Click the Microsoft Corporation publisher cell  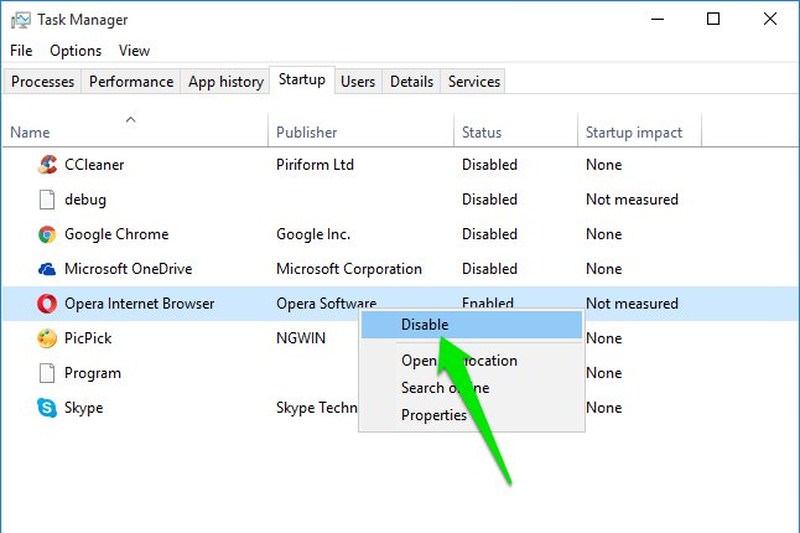(349, 269)
